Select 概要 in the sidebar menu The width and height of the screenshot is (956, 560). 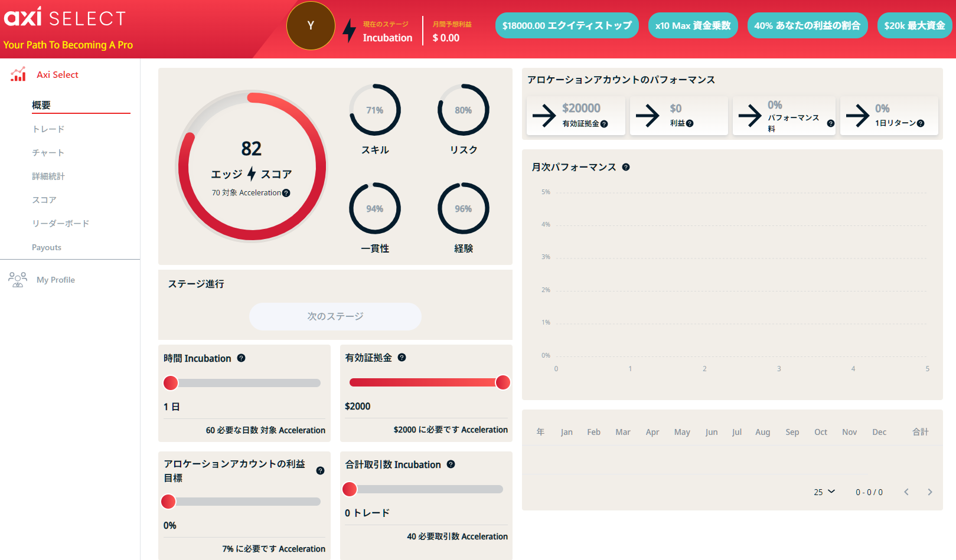(41, 105)
